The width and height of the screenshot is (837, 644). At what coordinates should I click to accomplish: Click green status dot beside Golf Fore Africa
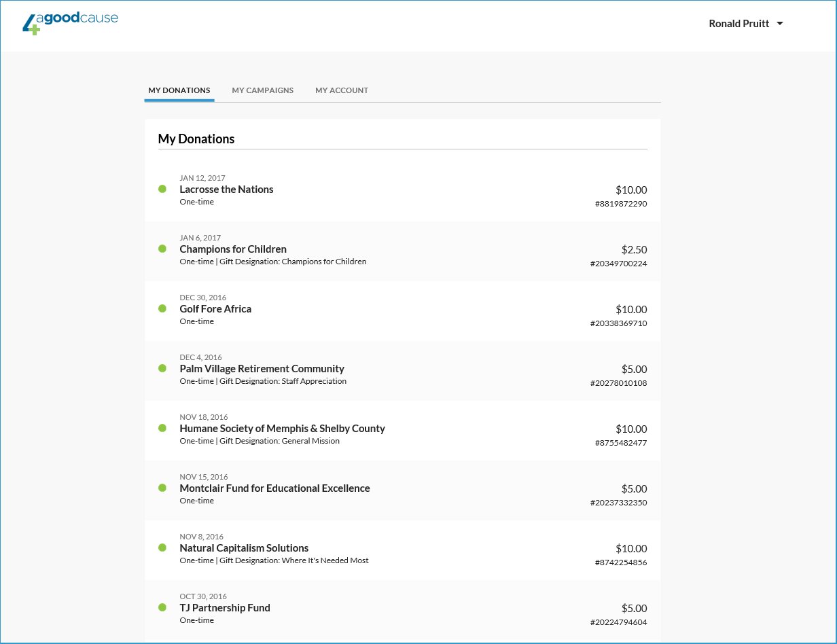click(x=162, y=308)
